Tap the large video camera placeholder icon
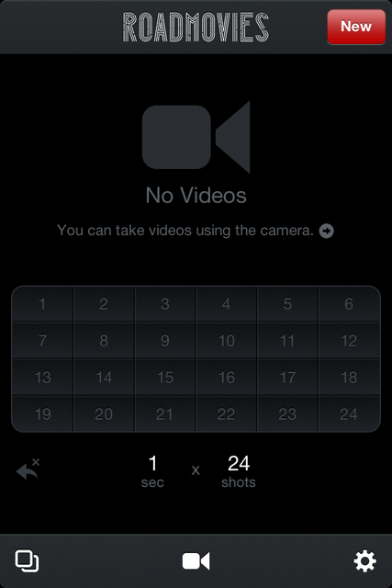The height and width of the screenshot is (588, 392). (196, 137)
